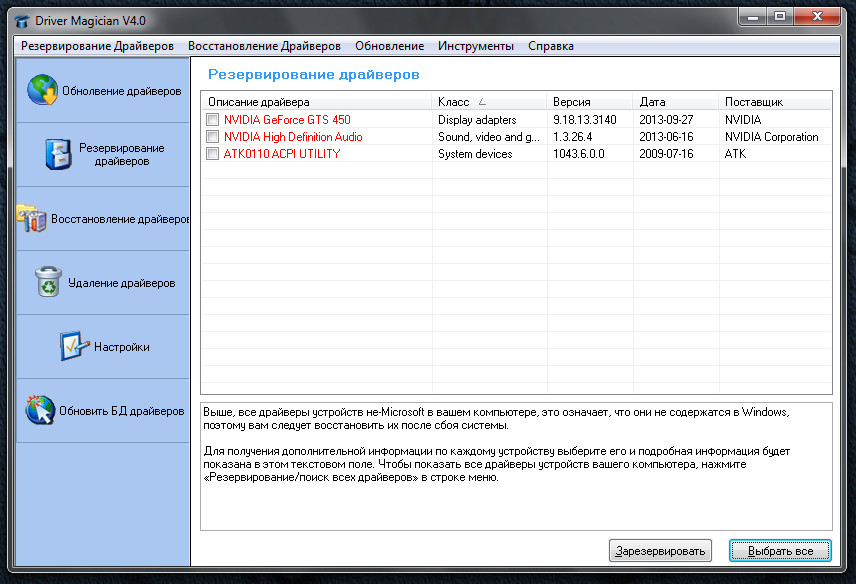Sort by Версия column header
This screenshot has width=856, height=584.
click(590, 102)
